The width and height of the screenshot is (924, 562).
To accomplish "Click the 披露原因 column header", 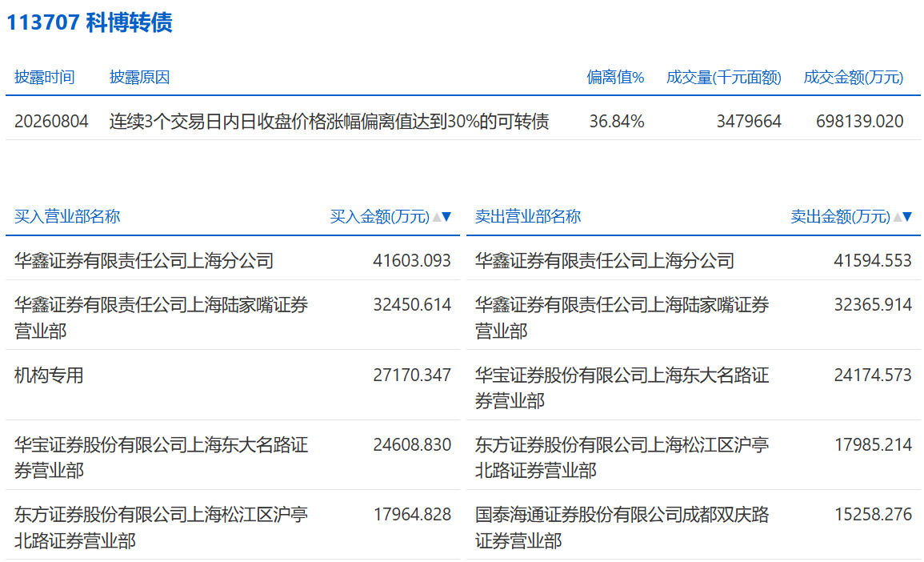I will pyautogui.click(x=140, y=77).
